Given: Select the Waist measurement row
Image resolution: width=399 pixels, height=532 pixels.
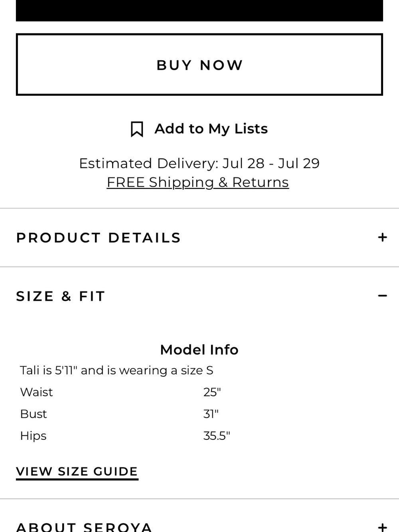Looking at the screenshot, I should click(x=199, y=392).
